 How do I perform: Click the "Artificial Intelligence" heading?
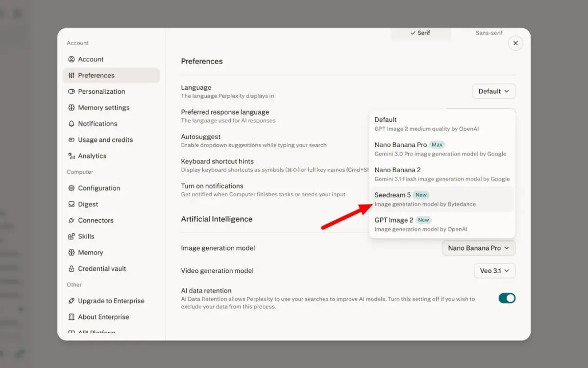point(217,219)
